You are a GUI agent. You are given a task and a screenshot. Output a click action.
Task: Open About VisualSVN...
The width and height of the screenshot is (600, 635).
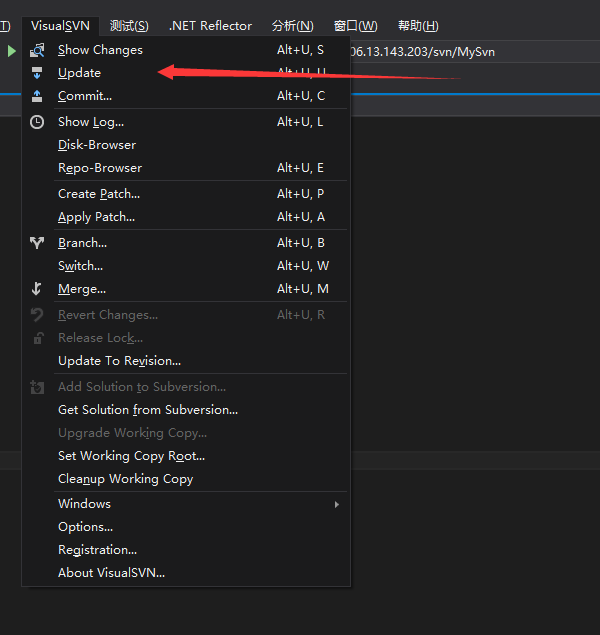point(186,573)
